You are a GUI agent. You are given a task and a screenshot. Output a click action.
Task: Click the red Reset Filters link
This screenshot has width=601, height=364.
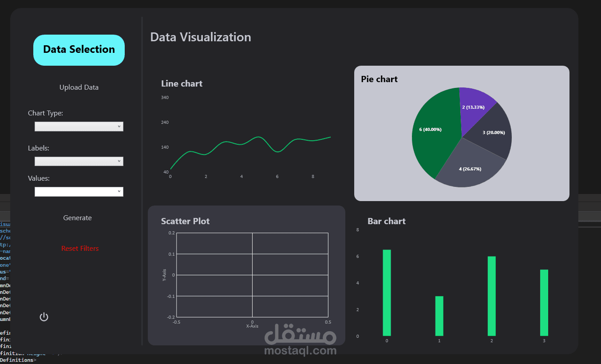click(80, 249)
